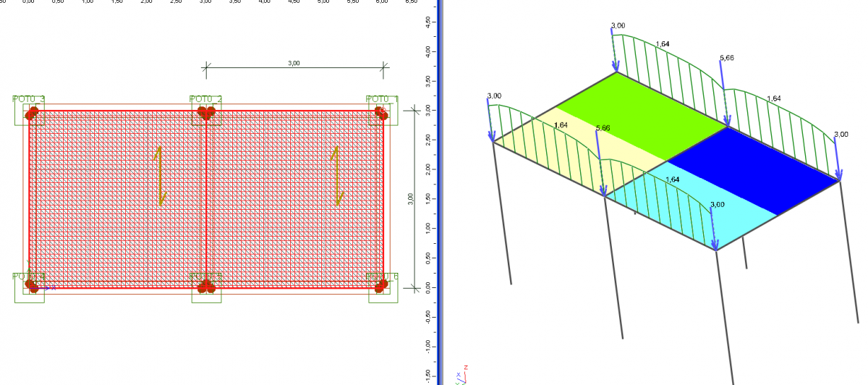The height and width of the screenshot is (385, 868).
Task: Select the POT0_6 footing label
Action: pos(382,276)
